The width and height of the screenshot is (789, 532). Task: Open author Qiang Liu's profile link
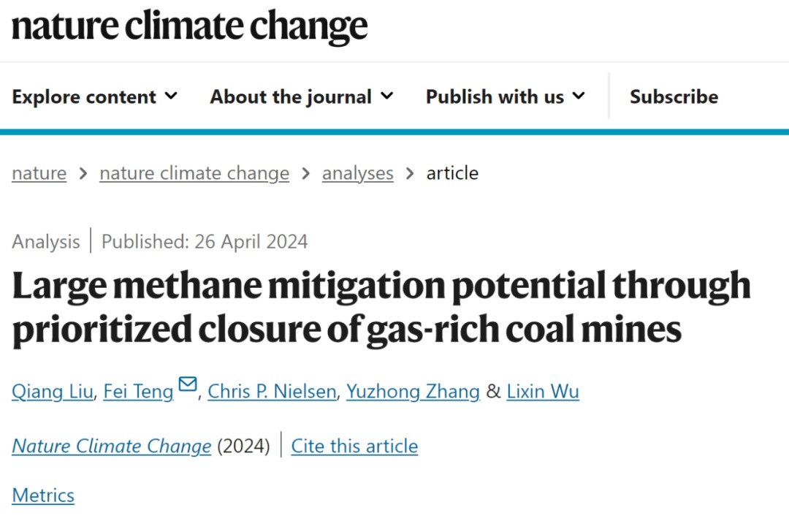click(52, 392)
